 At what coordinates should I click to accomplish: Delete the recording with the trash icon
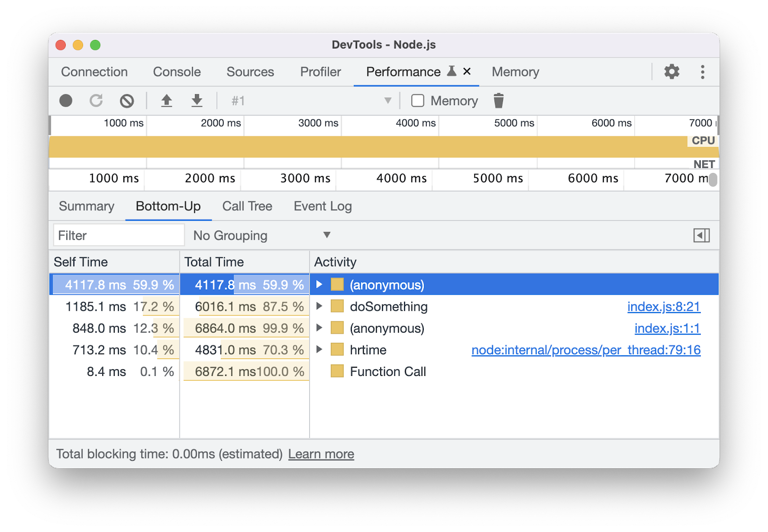point(499,101)
